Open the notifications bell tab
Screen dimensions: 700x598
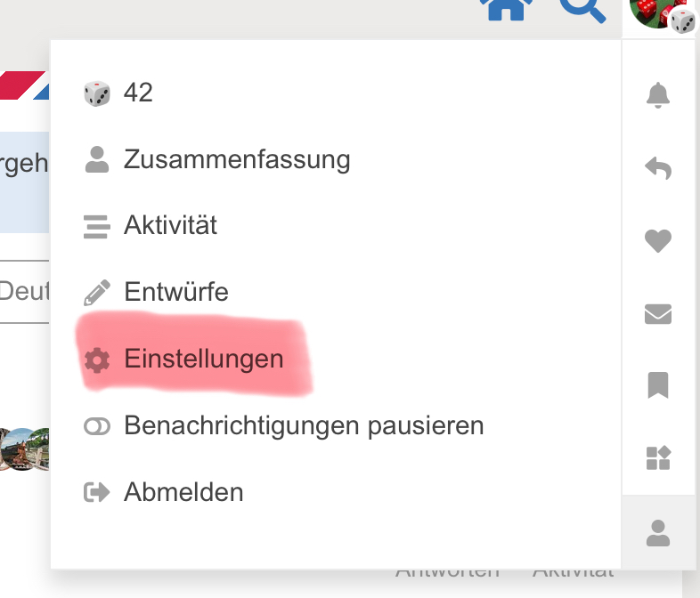[658, 94]
